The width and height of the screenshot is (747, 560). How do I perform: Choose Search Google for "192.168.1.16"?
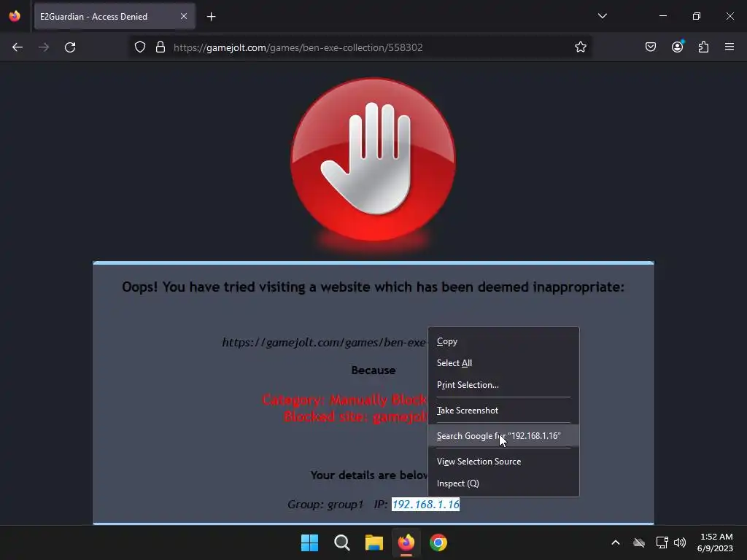[x=503, y=436]
